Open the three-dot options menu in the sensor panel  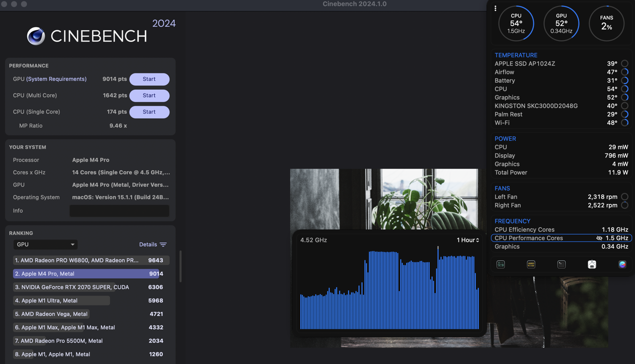495,8
